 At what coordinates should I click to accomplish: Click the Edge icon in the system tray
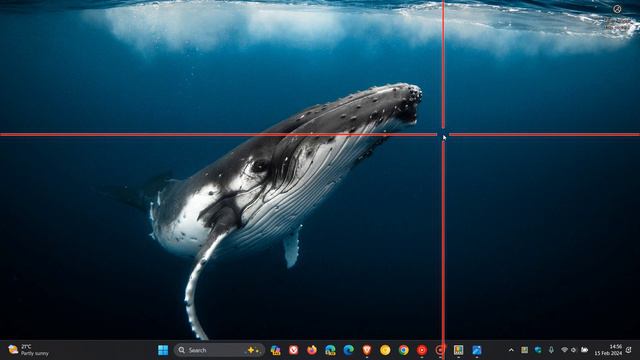(538, 350)
